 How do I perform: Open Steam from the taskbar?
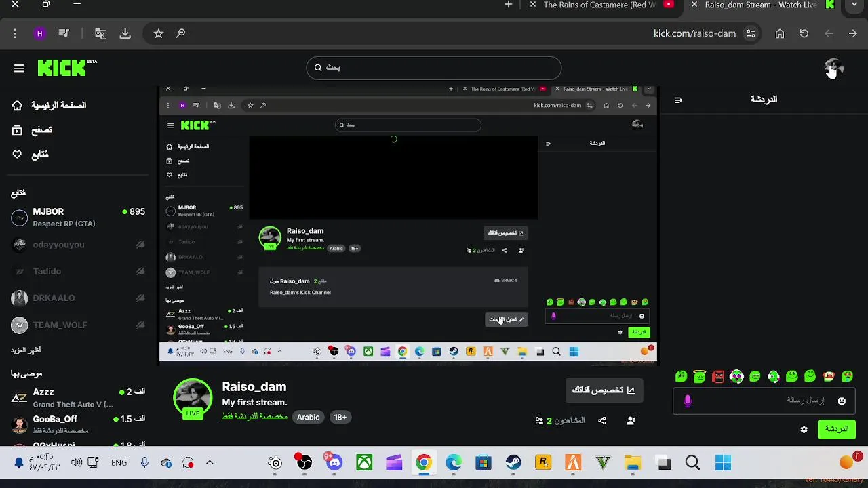point(513,463)
